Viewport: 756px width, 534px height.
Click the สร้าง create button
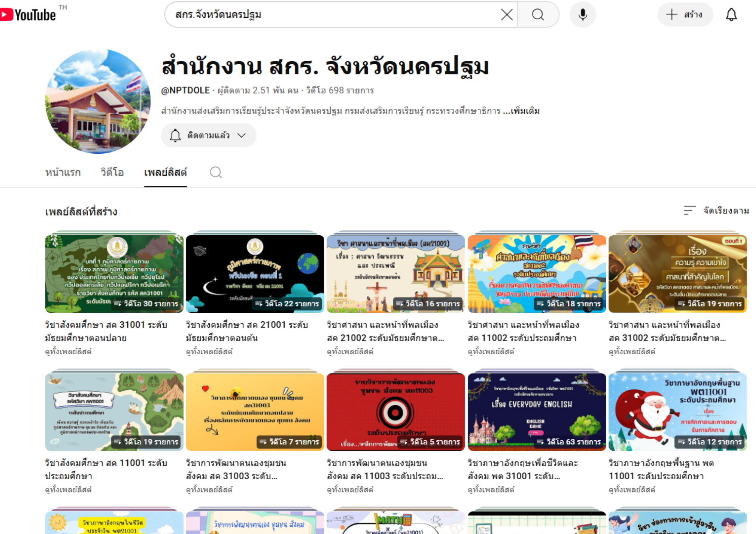click(x=685, y=15)
